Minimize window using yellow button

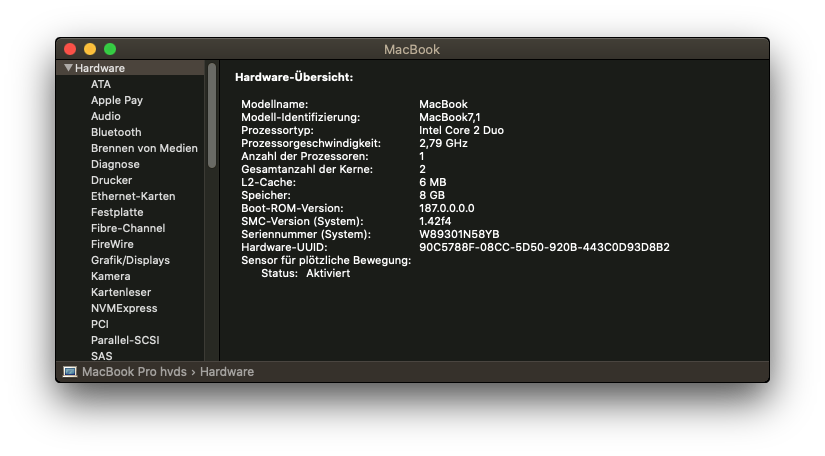click(x=90, y=49)
